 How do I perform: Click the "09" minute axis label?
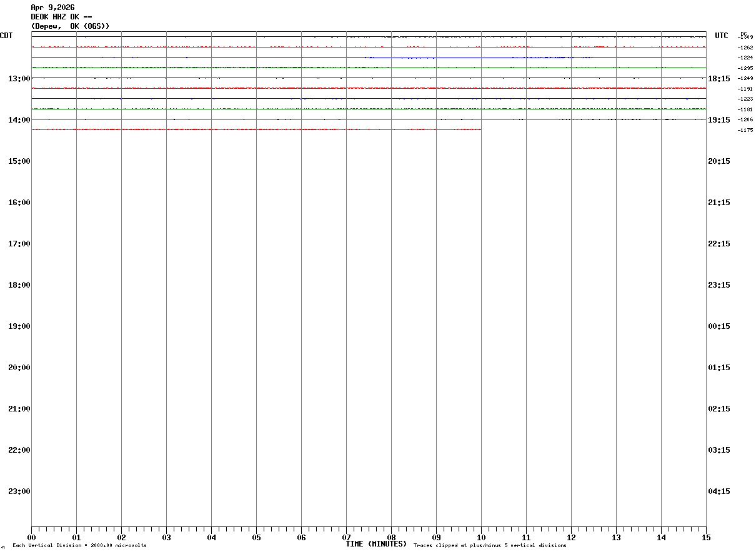point(436,537)
